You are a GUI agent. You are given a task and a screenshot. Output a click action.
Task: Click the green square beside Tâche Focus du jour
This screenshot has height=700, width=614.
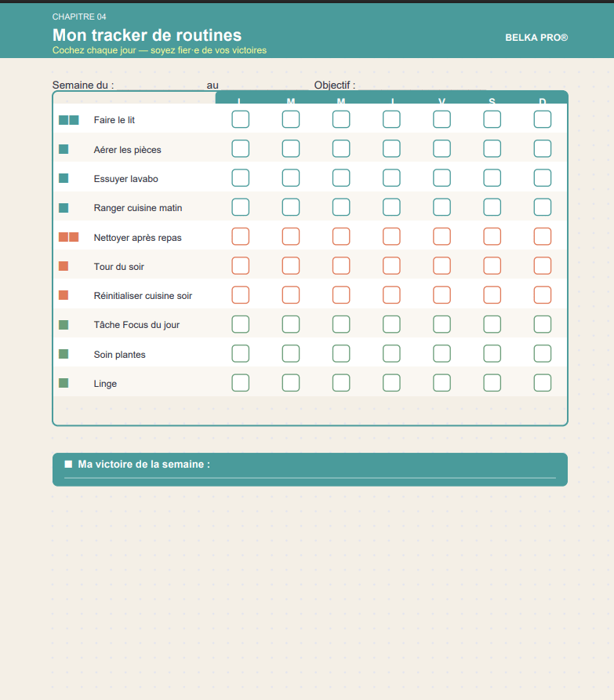64,325
